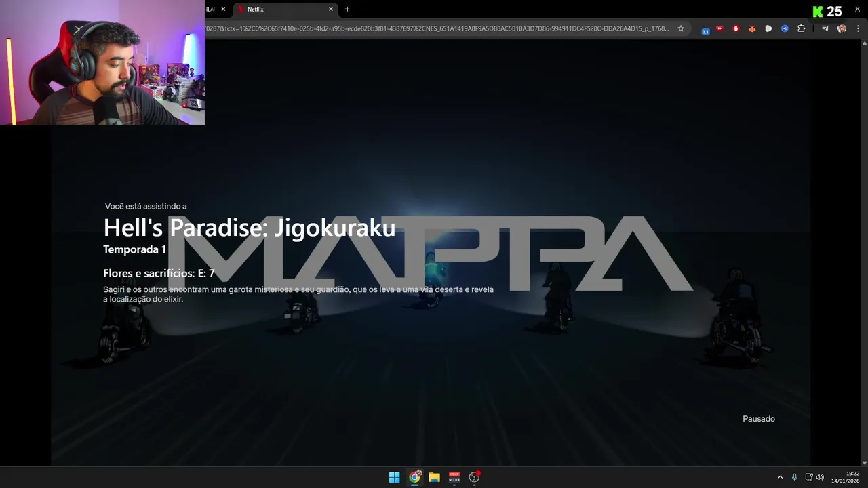Click the browser address bar URL
This screenshot has height=488, width=868.
pos(437,28)
